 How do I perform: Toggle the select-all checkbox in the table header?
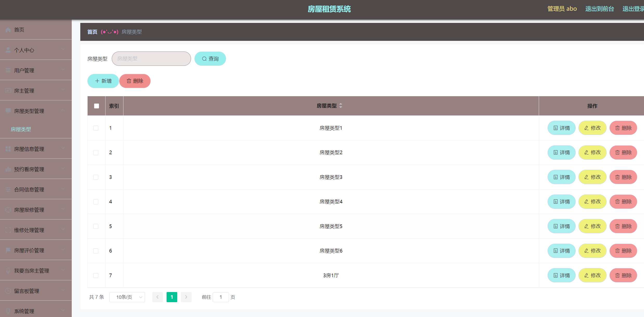(96, 106)
